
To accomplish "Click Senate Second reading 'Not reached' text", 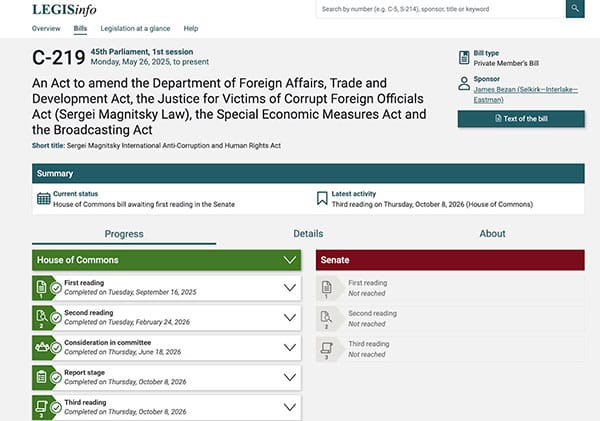I will tap(367, 324).
